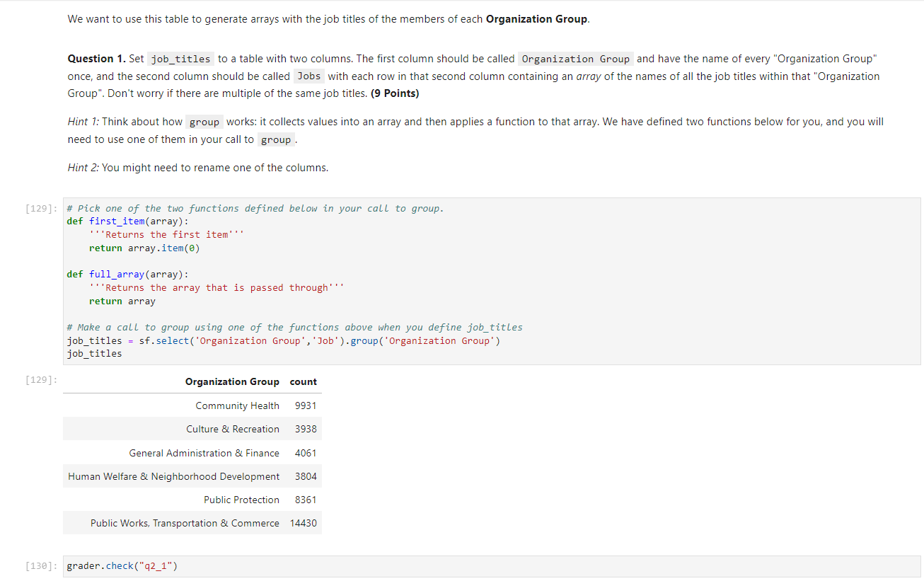Image resolution: width=924 pixels, height=581 pixels.
Task: Select General Administration & Finance row label
Action: (x=204, y=453)
